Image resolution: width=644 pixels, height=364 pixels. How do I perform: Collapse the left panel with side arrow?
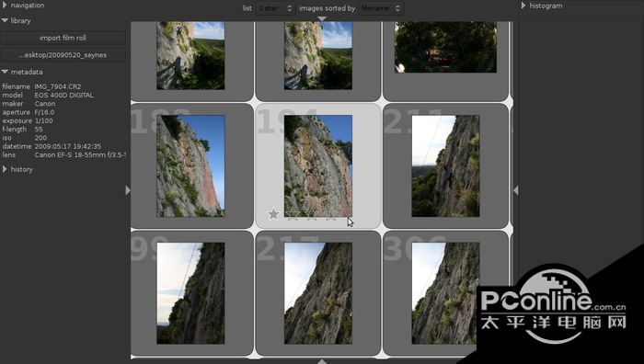(x=128, y=190)
